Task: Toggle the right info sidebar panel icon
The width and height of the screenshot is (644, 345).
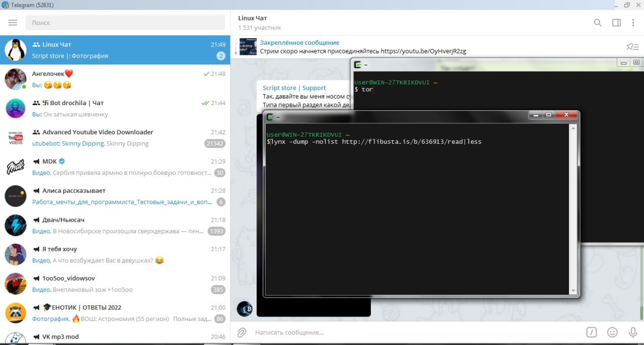Action: (x=616, y=23)
